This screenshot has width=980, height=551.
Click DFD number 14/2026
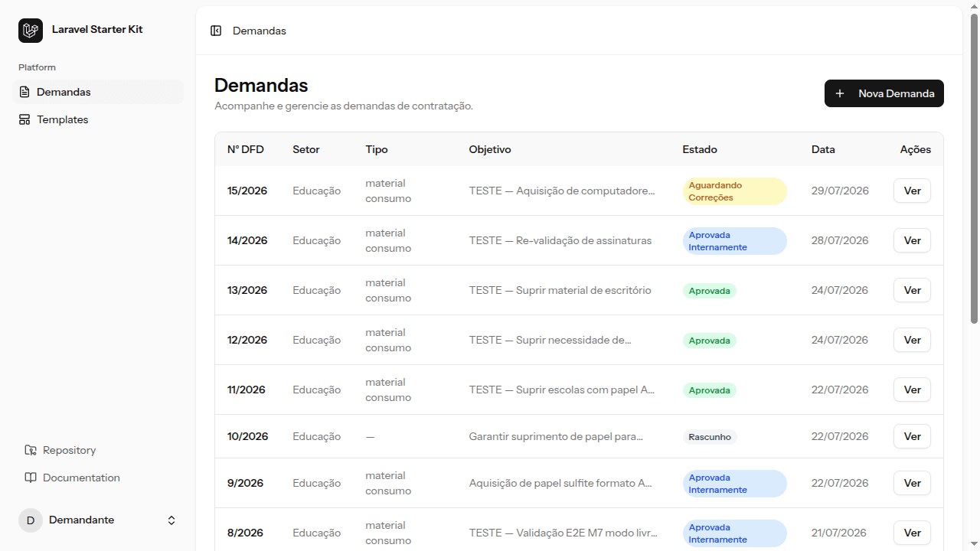(247, 240)
